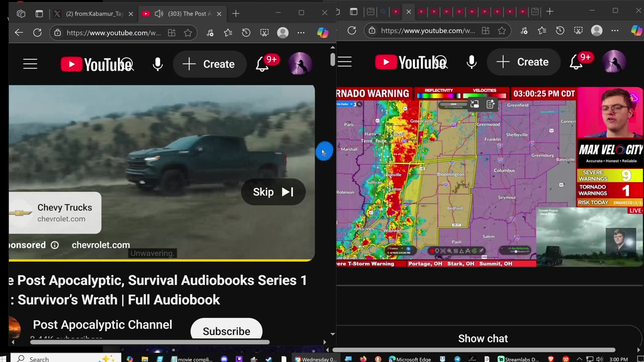644x362 pixels.
Task: Open profile icon in left browser toolbar
Action: [x=283, y=33]
